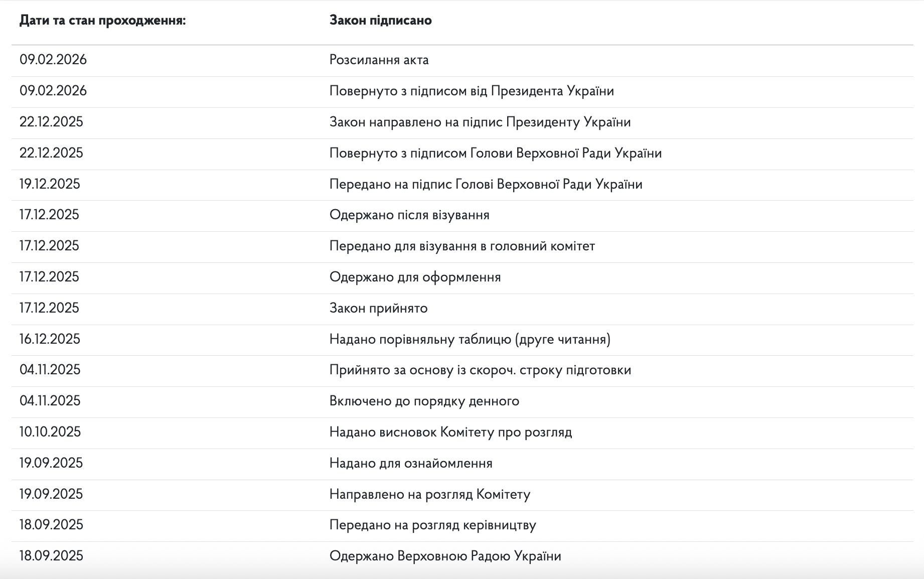Open «Передано на підпис Голові Верховної Ради України»
Viewport: 924px width, 579px height.
[485, 184]
